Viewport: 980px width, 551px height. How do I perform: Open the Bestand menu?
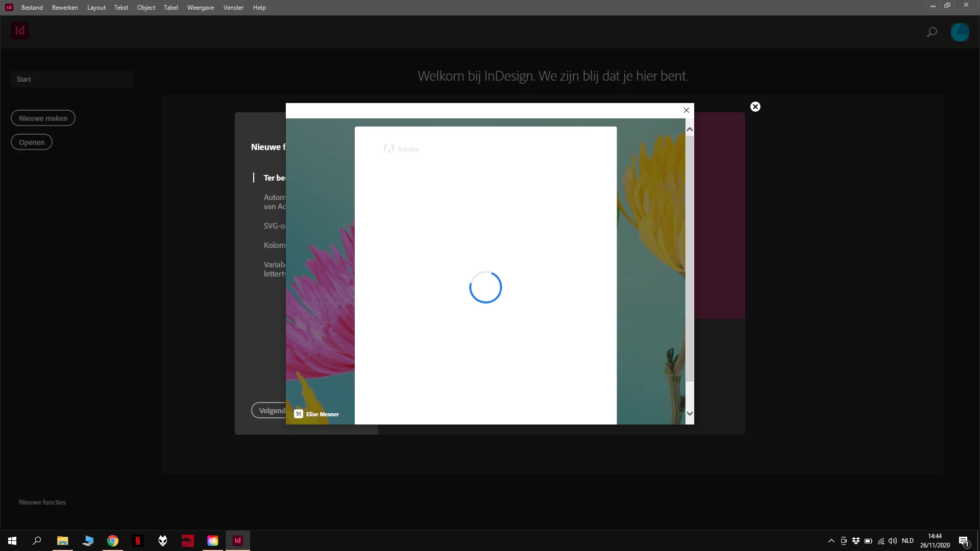coord(32,8)
